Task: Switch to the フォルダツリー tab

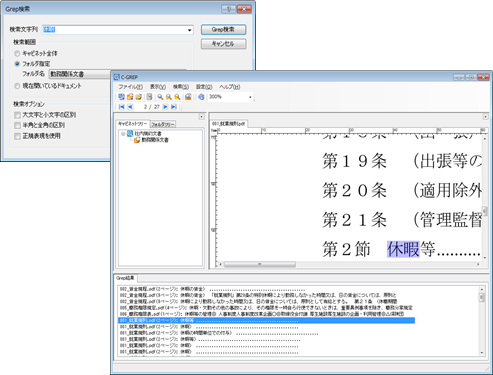Action: (x=163, y=124)
